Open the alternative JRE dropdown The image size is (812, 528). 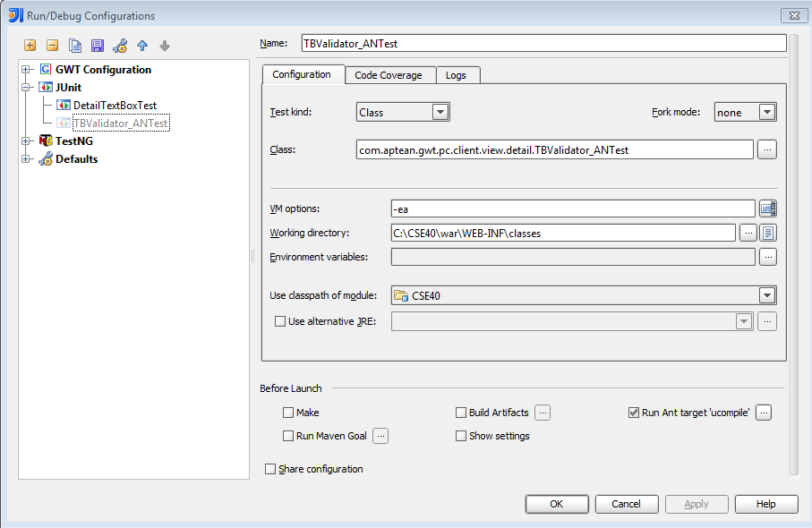point(744,321)
